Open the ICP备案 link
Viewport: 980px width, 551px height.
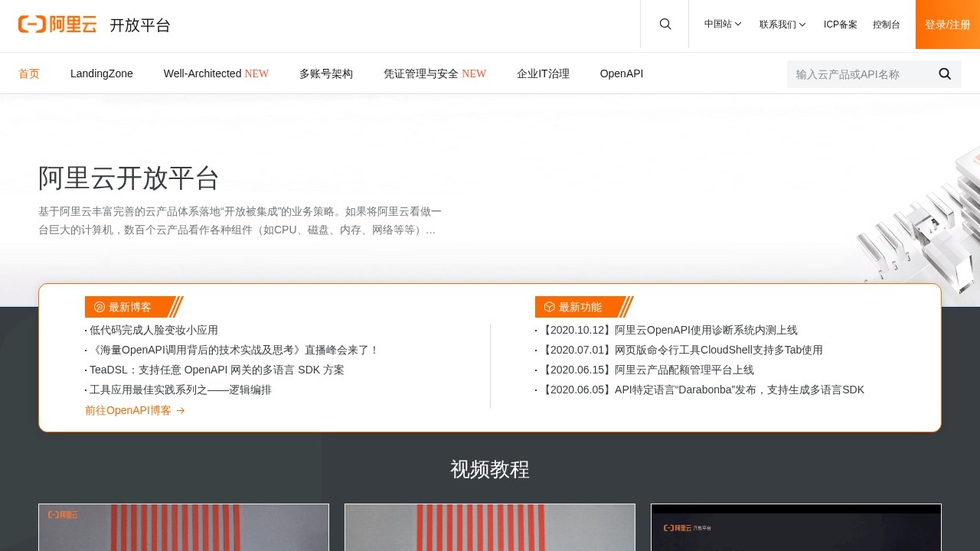click(x=841, y=24)
